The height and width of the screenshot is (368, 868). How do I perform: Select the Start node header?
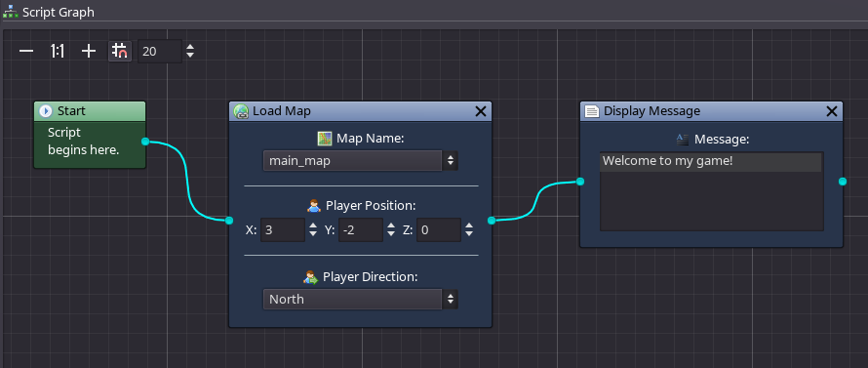(x=91, y=111)
